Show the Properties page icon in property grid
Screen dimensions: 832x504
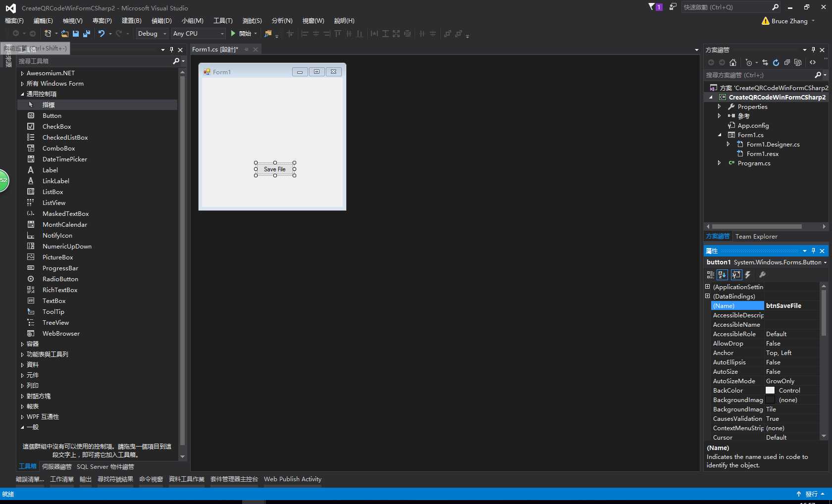point(736,275)
